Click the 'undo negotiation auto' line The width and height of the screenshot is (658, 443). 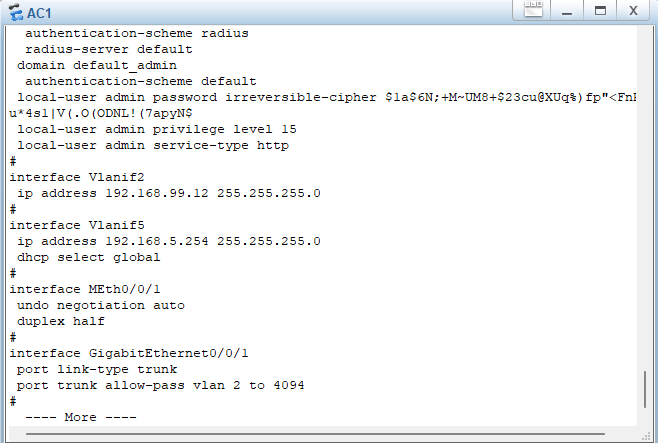pyautogui.click(x=100, y=305)
